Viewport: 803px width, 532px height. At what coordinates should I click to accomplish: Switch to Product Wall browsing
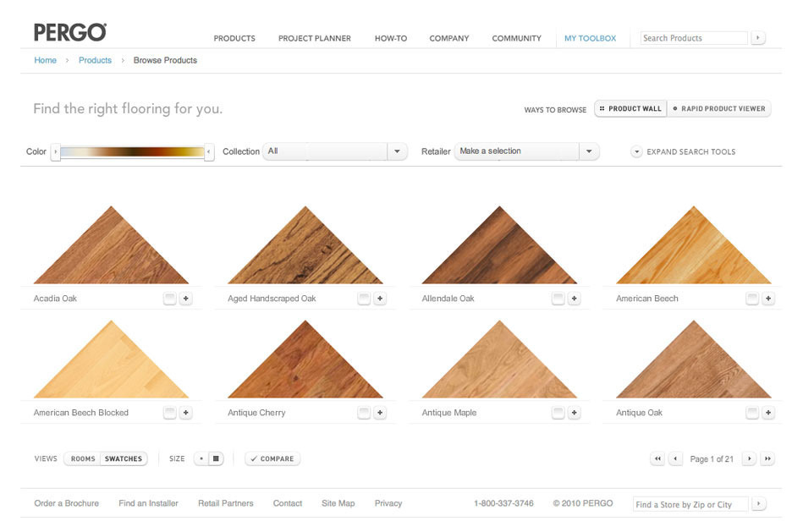click(x=630, y=108)
